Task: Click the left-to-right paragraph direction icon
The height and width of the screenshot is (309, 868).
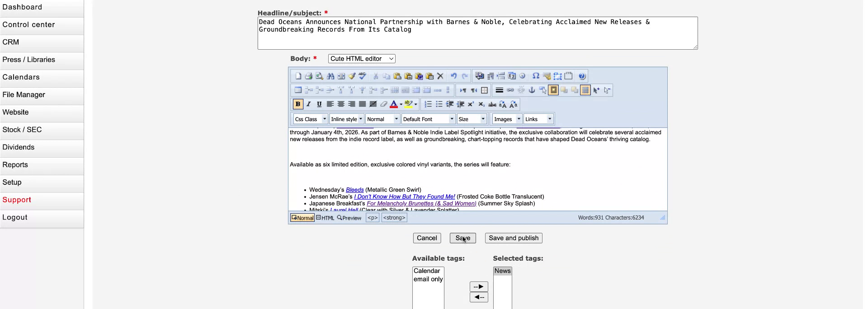Action: 463,90
